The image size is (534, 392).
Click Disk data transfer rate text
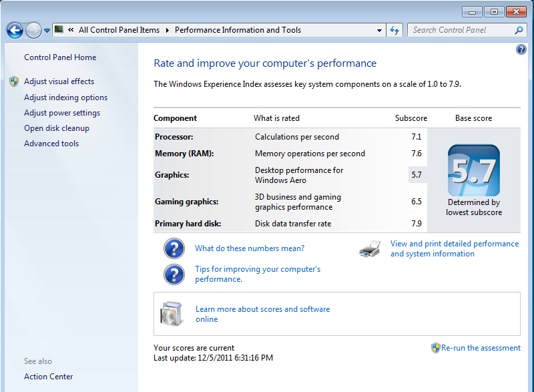(x=293, y=224)
